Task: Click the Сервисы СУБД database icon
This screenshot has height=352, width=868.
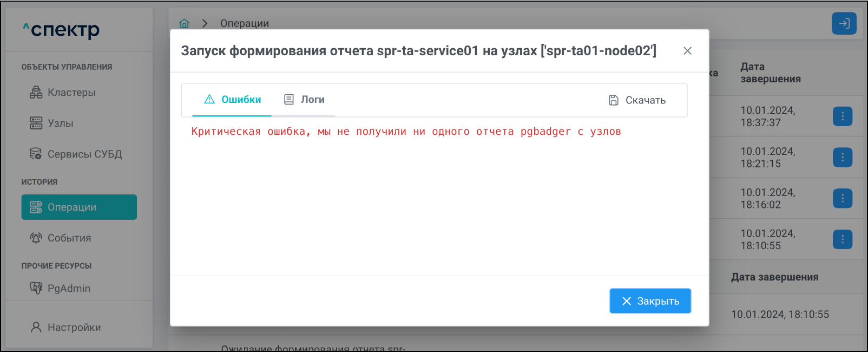Action: (36, 154)
